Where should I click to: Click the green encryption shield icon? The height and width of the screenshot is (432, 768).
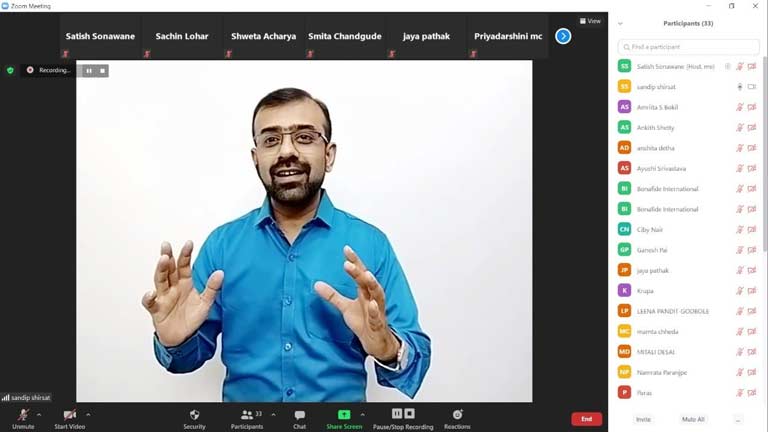click(x=10, y=70)
